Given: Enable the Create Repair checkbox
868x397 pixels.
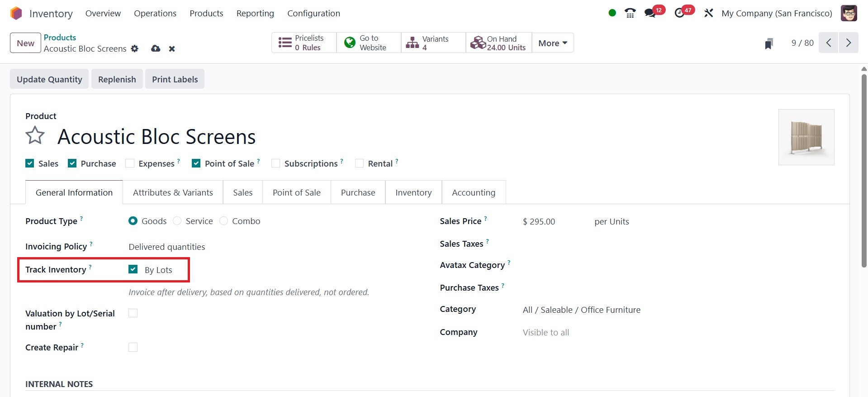Looking at the screenshot, I should point(133,347).
